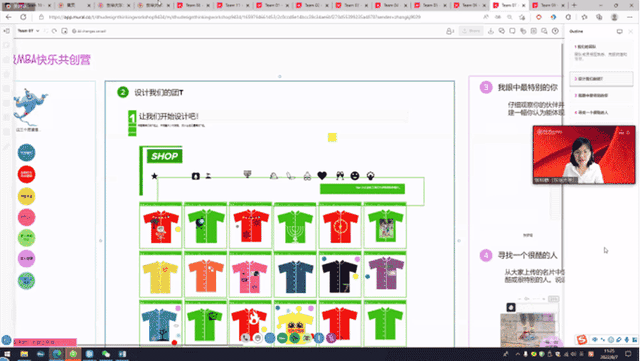The height and width of the screenshot is (361, 640).
Task: Open Microsoft Edge from the taskbar
Action: (x=57, y=354)
